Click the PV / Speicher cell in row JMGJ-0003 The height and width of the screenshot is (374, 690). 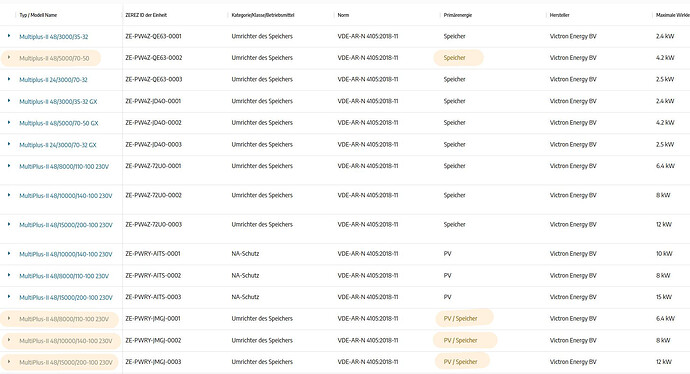pyautogui.click(x=460, y=362)
